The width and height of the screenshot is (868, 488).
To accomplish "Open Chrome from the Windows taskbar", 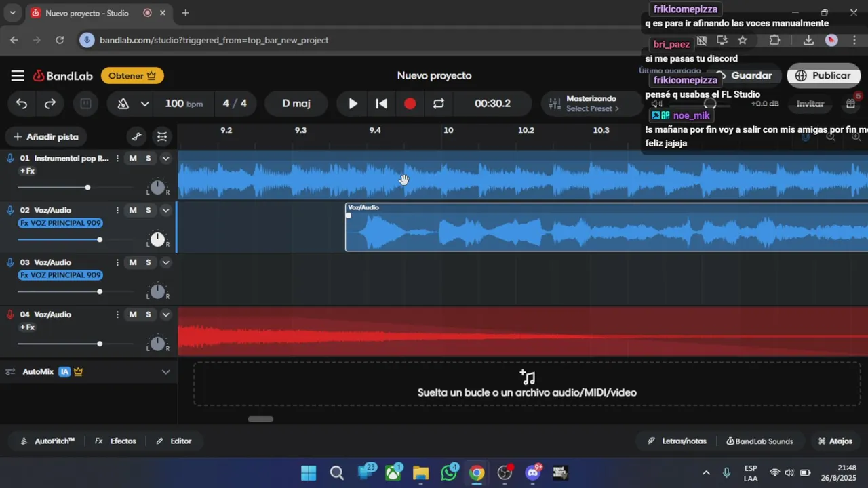I will 477,472.
